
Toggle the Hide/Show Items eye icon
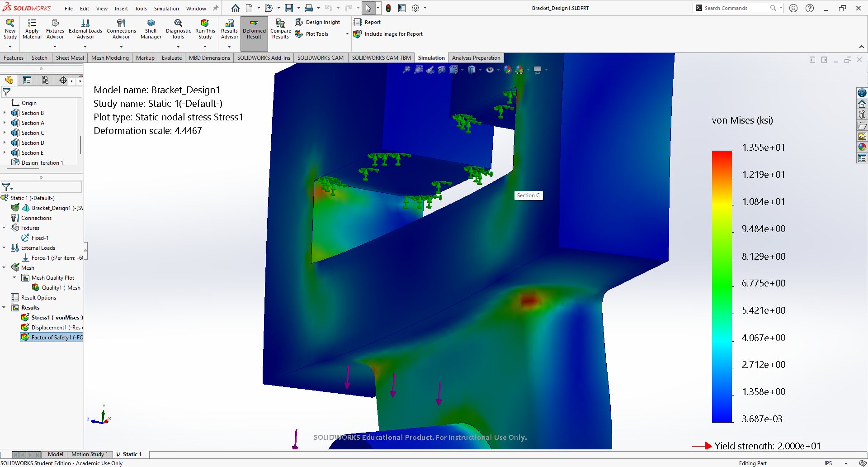(x=490, y=70)
